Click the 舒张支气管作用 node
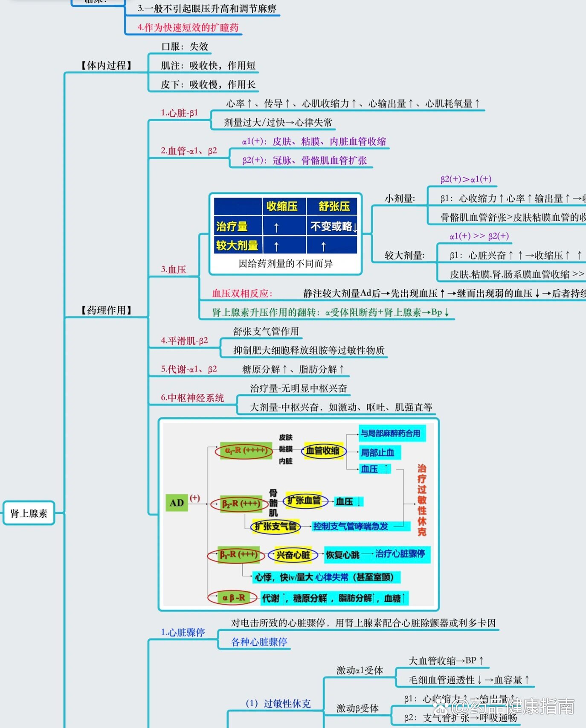The height and width of the screenshot is (728, 586). 266,331
